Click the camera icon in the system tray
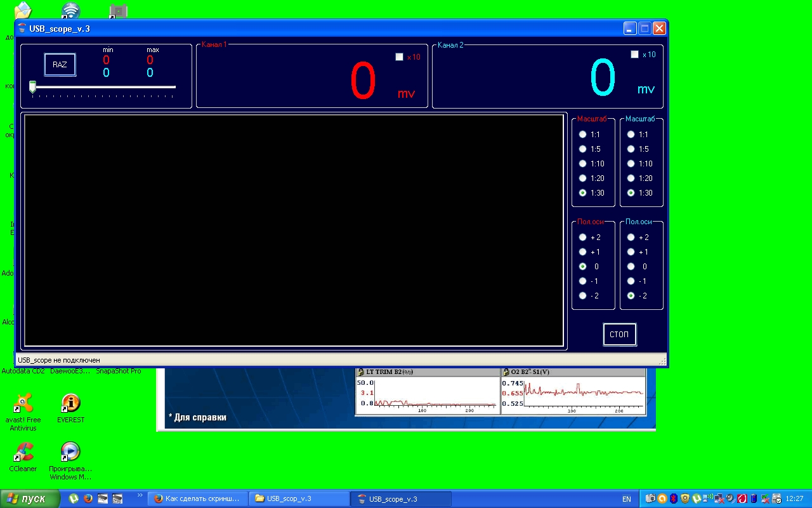Viewport: 812px width, 508px height. click(651, 498)
